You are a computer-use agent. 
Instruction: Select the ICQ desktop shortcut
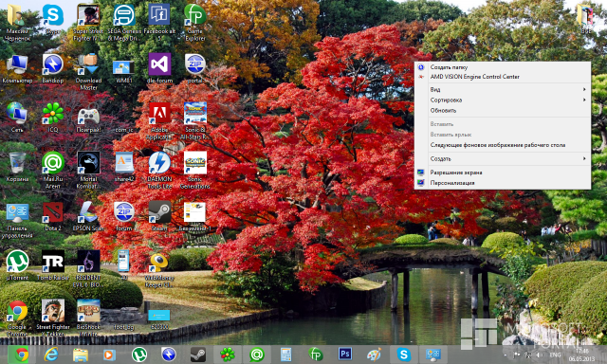pyautogui.click(x=53, y=118)
